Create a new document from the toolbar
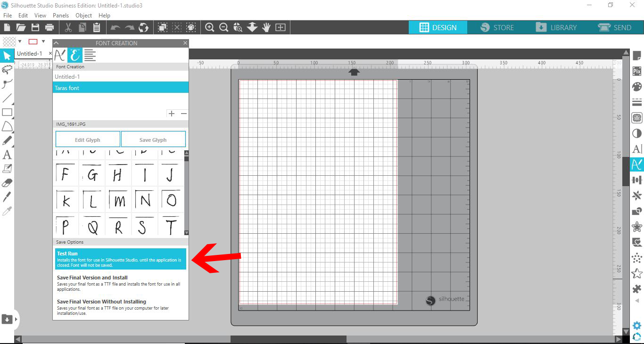This screenshot has height=344, width=644. [x=7, y=27]
